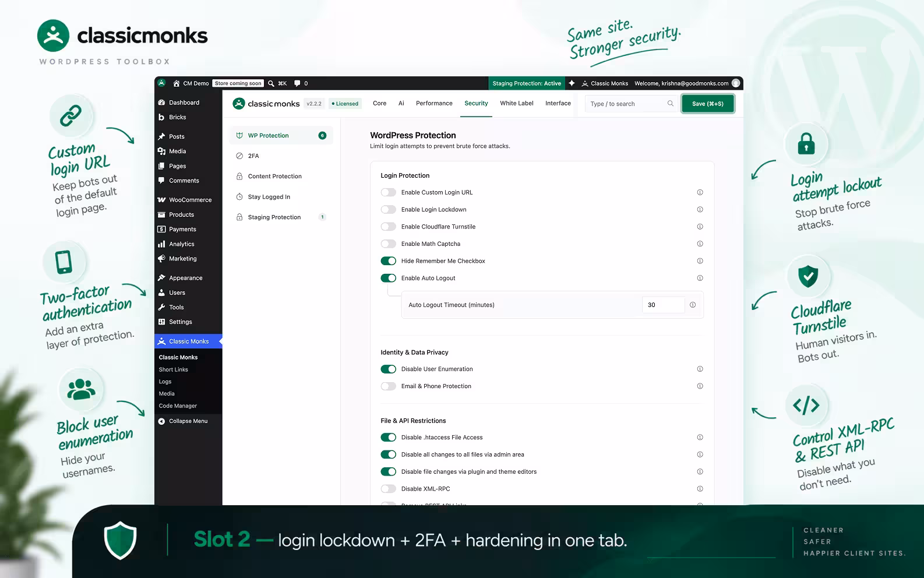
Task: Click the Type / to search field
Action: [631, 104]
